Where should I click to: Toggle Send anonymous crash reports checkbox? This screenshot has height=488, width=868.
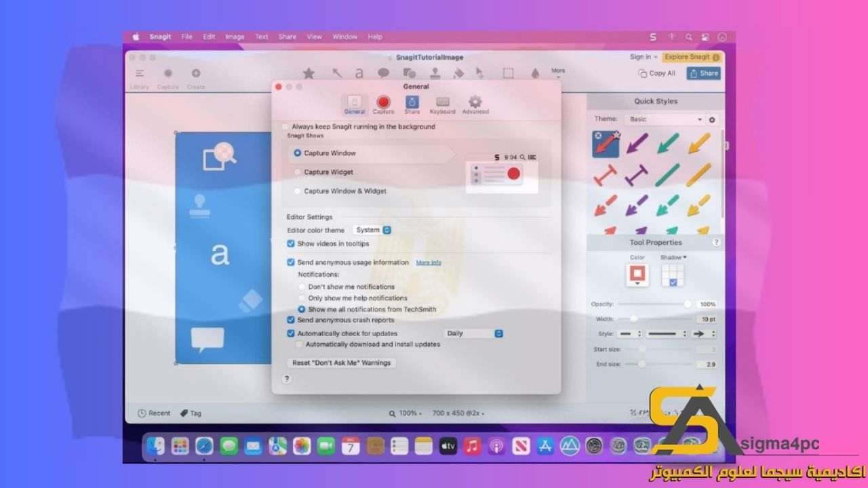[291, 320]
